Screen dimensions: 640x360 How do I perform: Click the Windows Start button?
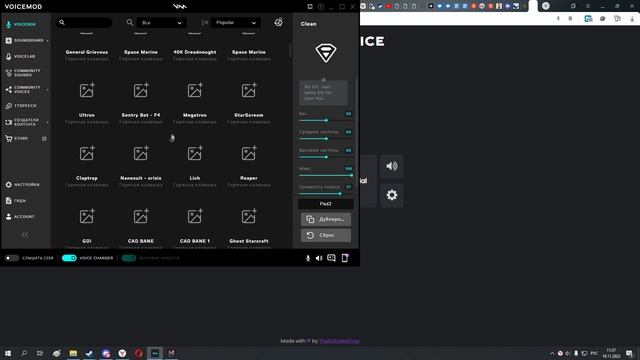click(x=8, y=353)
